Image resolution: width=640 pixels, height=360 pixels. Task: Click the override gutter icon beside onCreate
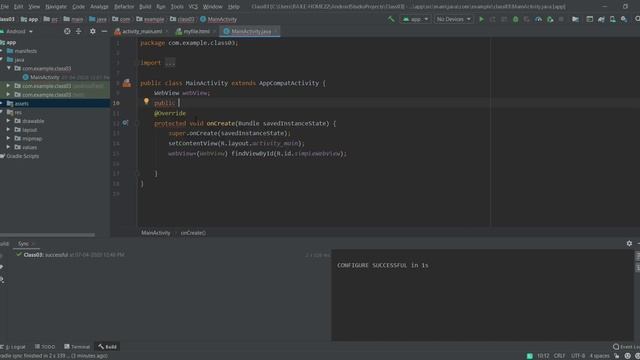click(x=125, y=123)
